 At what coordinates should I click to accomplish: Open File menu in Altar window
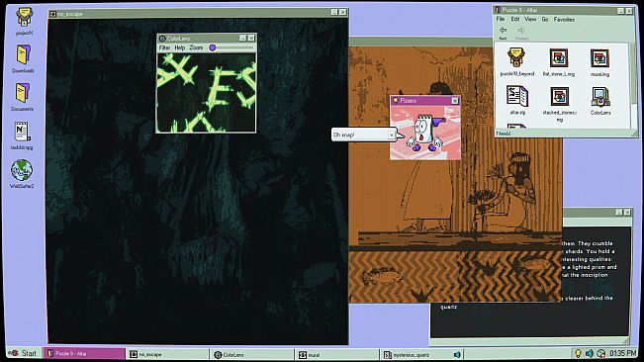click(x=500, y=20)
